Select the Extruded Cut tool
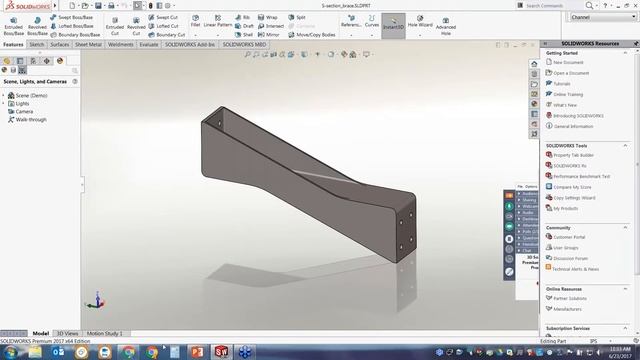Viewport: 640px width, 360px height. [x=115, y=26]
